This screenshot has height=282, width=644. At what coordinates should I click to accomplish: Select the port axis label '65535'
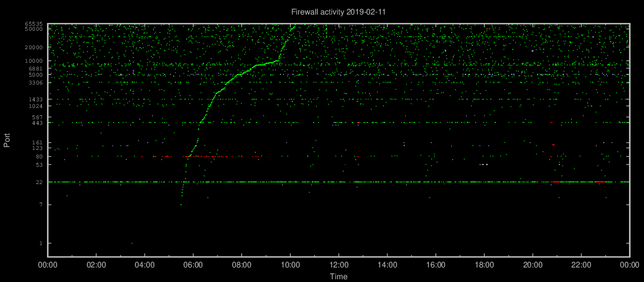point(34,24)
